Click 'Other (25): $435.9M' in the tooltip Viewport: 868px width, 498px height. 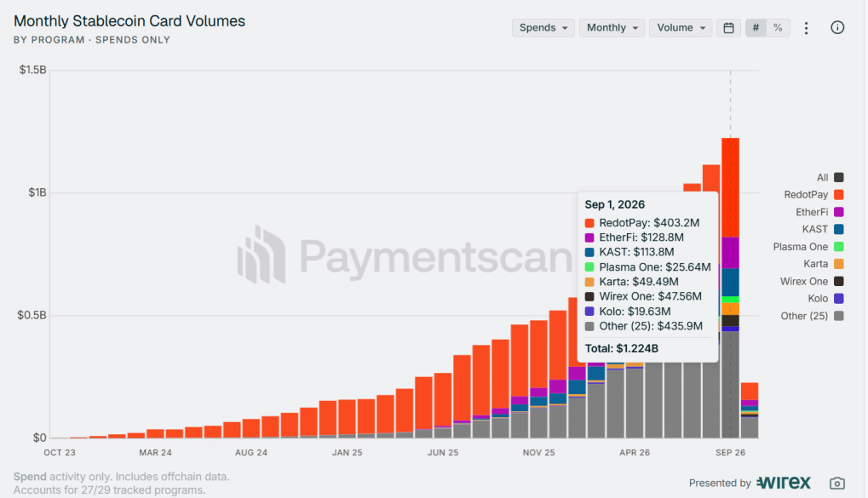(651, 327)
